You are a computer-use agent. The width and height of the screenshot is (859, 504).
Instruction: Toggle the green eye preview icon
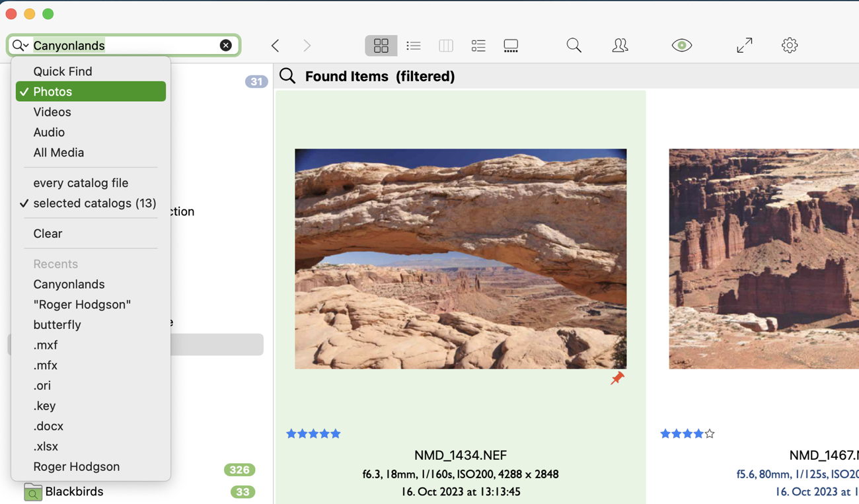(x=681, y=46)
